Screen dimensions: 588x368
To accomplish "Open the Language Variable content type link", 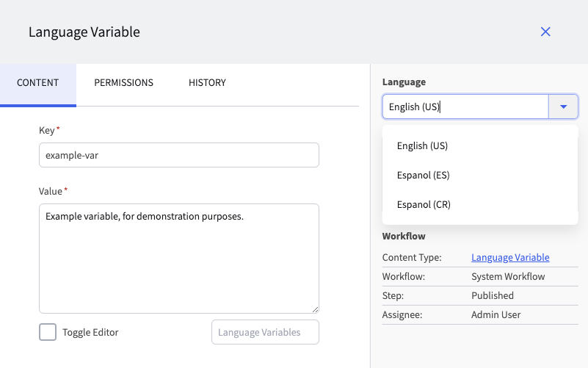I will (x=510, y=258).
